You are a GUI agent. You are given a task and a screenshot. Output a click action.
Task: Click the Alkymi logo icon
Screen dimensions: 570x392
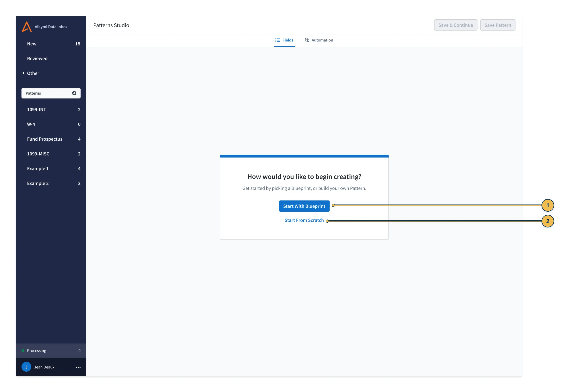click(x=27, y=27)
